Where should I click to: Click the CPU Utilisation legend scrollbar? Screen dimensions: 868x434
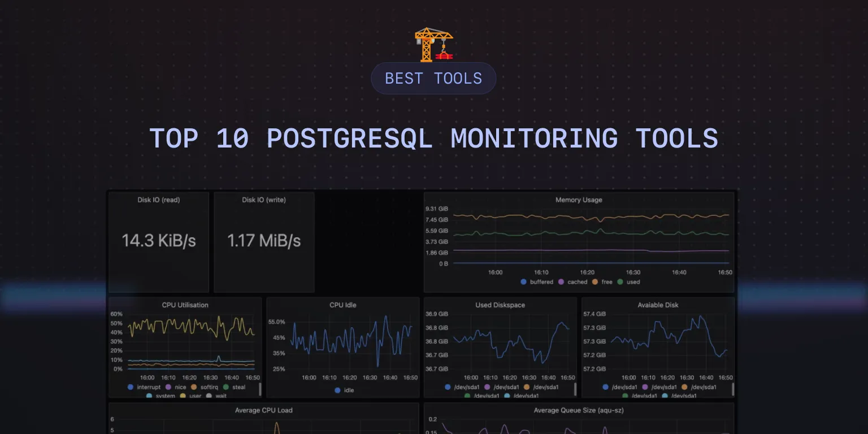pos(260,388)
